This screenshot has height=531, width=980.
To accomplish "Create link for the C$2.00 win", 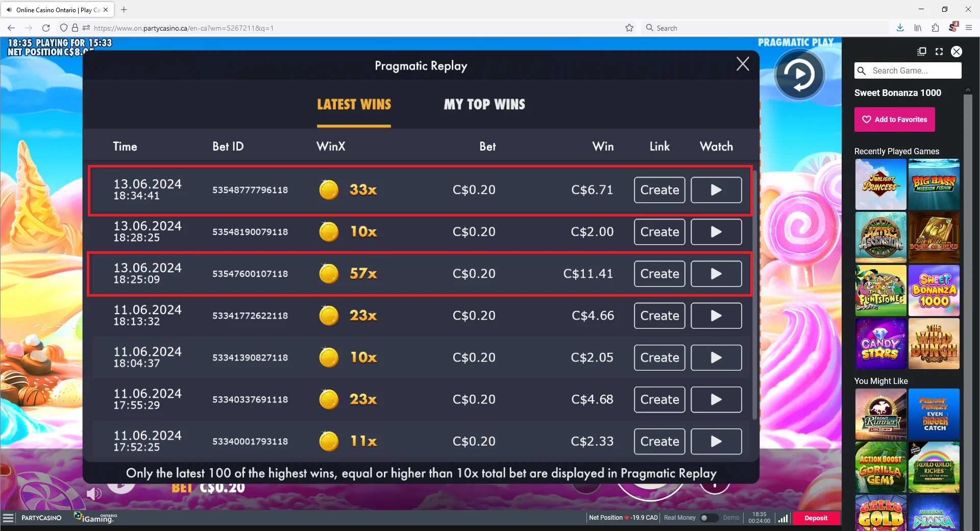I will point(659,232).
